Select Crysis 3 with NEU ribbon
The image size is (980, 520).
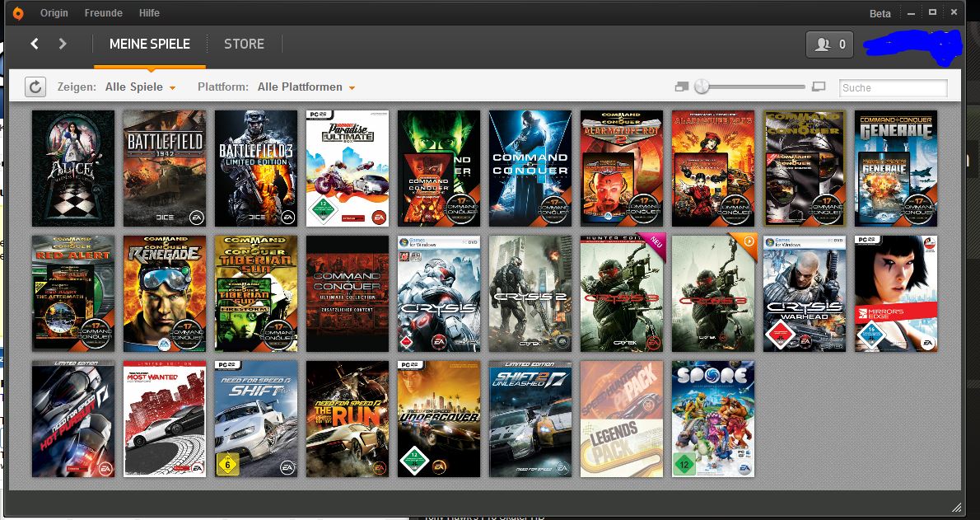point(622,293)
